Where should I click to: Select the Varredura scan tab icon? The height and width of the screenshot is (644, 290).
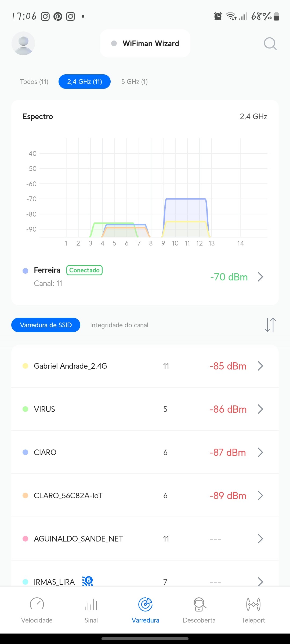point(145,605)
